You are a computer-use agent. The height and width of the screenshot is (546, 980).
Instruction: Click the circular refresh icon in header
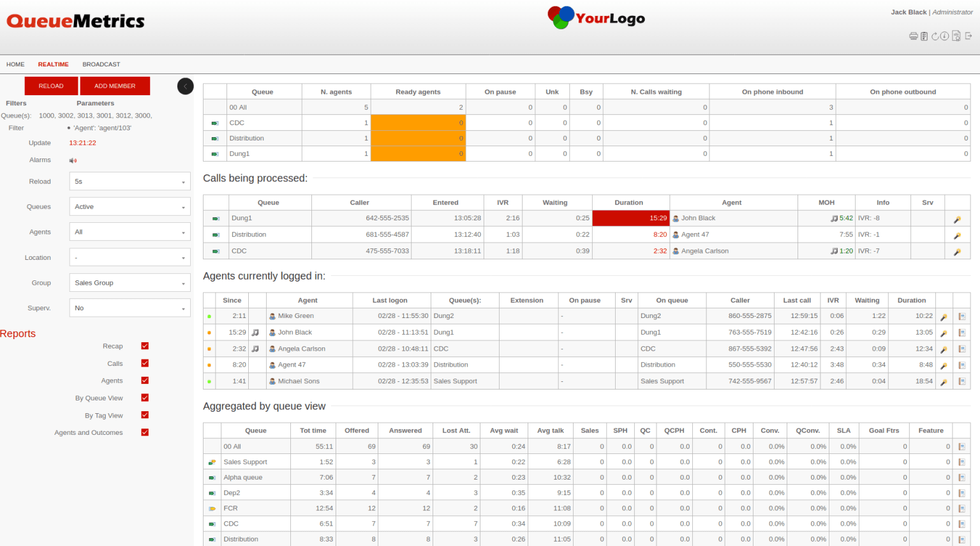(x=935, y=36)
